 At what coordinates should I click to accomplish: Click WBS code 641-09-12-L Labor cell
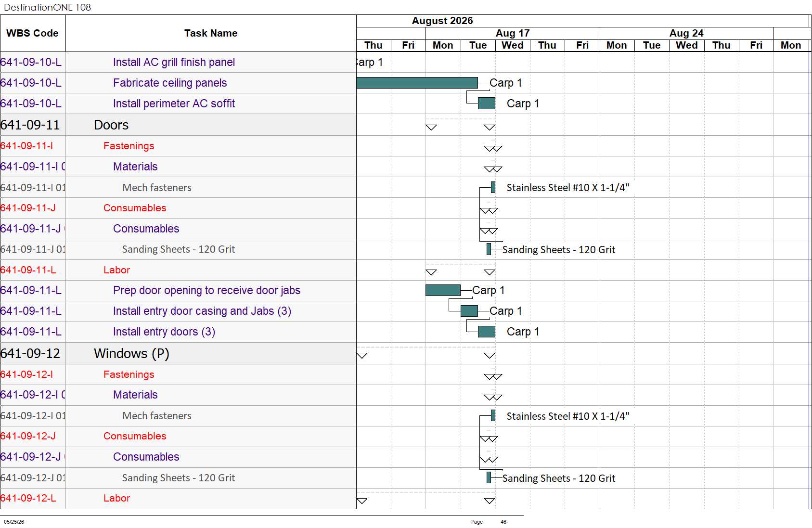tap(33, 498)
